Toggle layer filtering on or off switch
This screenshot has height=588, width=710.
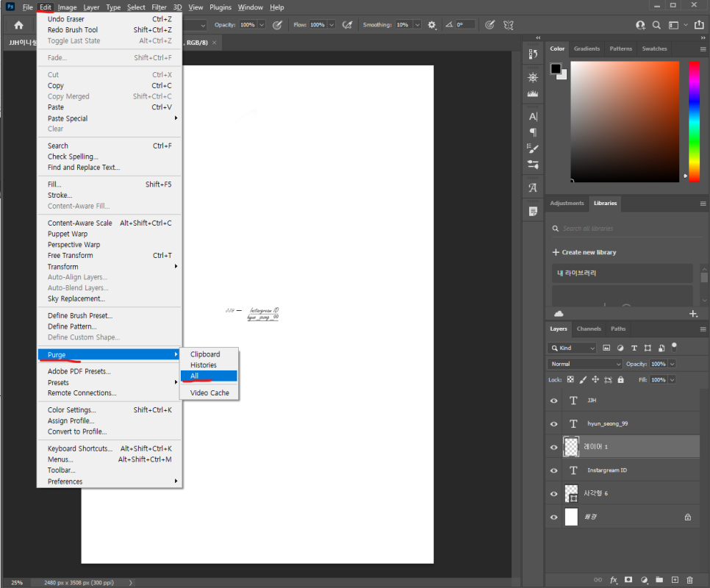pyautogui.click(x=674, y=347)
